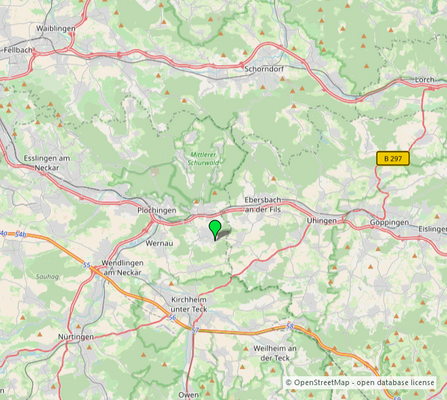Select the Waiblingen city label
447x400 pixels.
56,29
